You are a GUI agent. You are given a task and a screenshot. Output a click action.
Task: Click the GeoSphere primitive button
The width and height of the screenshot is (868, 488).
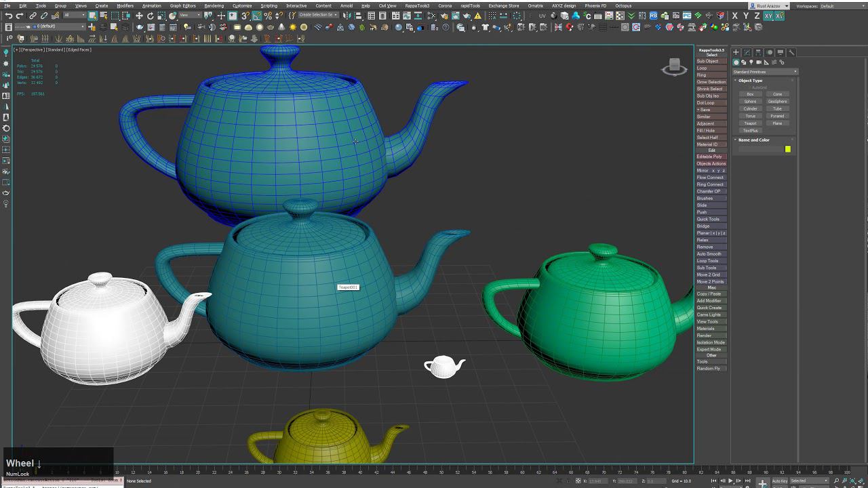pyautogui.click(x=778, y=102)
